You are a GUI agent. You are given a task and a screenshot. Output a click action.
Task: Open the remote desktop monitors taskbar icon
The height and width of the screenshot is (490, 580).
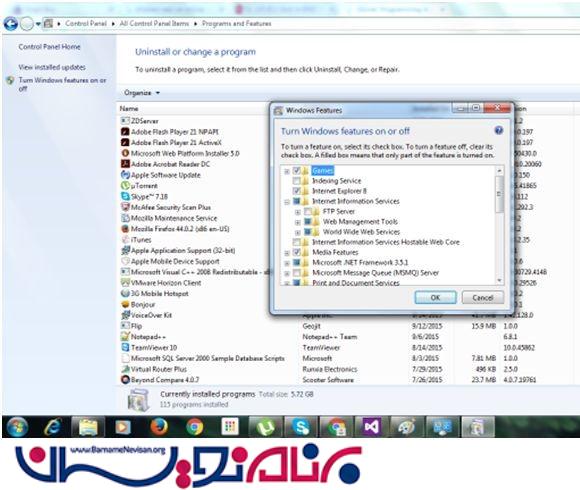(442, 427)
